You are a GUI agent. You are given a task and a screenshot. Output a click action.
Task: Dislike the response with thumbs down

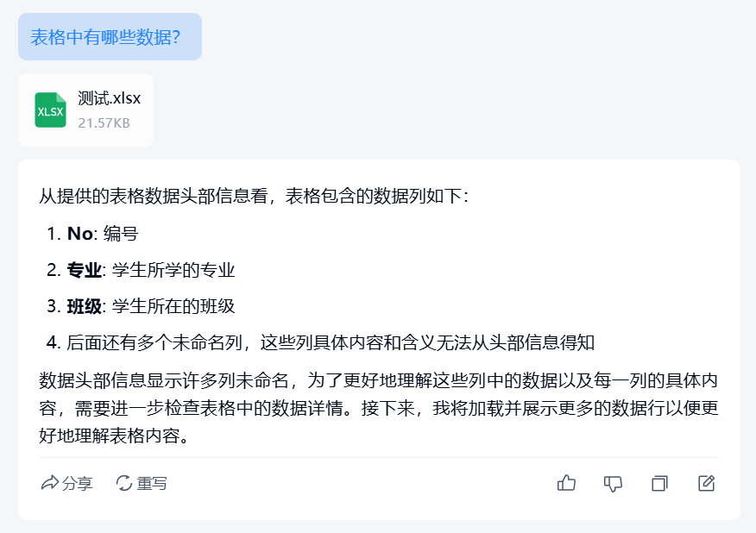coord(613,483)
